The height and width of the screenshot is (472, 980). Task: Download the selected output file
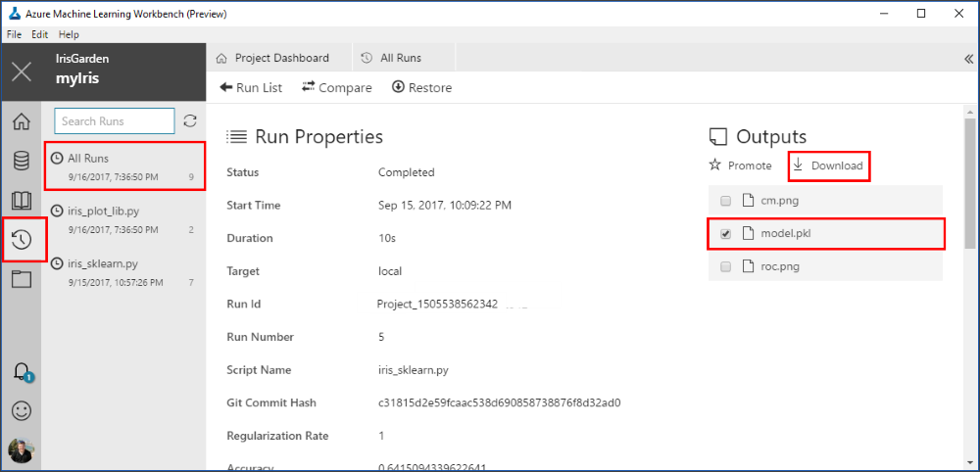828,165
